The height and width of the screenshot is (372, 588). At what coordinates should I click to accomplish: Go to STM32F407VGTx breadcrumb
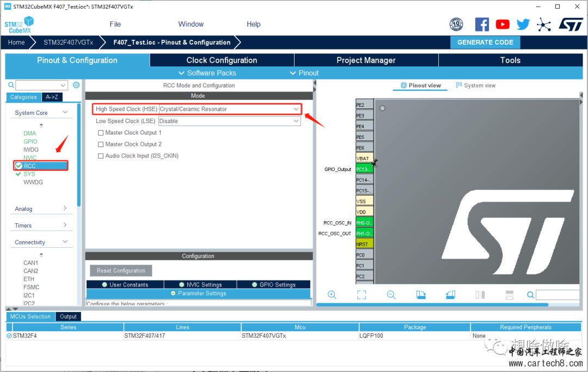[68, 42]
